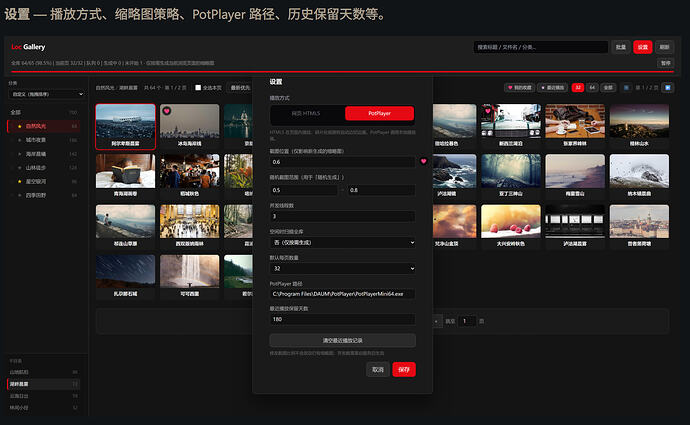Select 四季田野 category in the sidebar
690x425 pixels.
pyautogui.click(x=43, y=195)
